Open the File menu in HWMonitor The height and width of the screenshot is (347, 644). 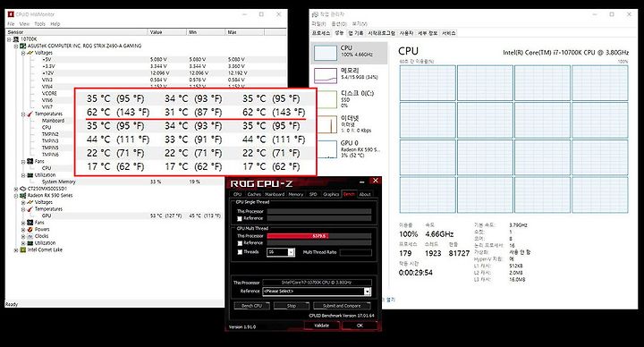coord(11,24)
